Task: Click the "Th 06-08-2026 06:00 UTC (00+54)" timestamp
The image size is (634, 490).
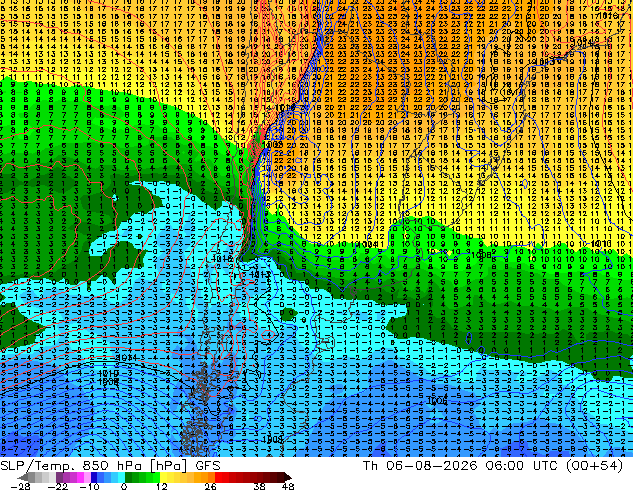Action: coord(493,465)
